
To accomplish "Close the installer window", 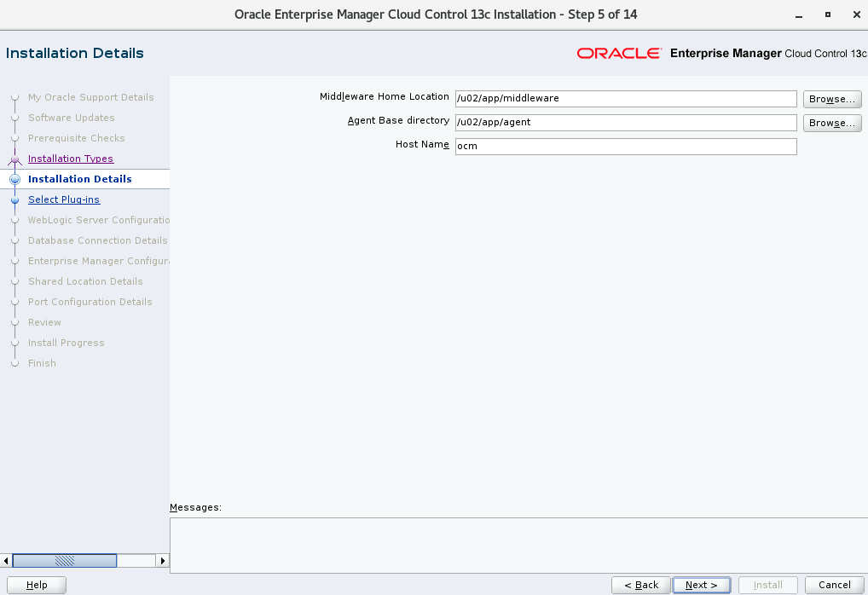I will click(x=856, y=15).
